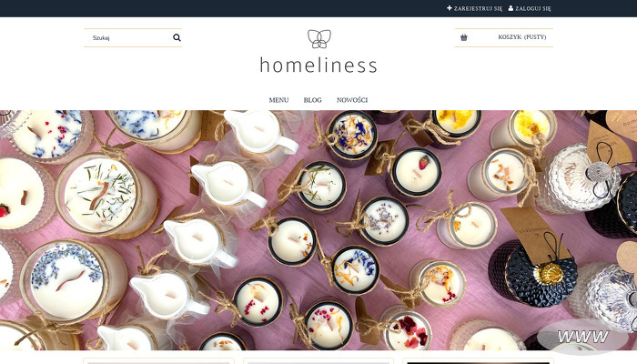
Task: Open the first product card below banner
Action: [x=158, y=360]
